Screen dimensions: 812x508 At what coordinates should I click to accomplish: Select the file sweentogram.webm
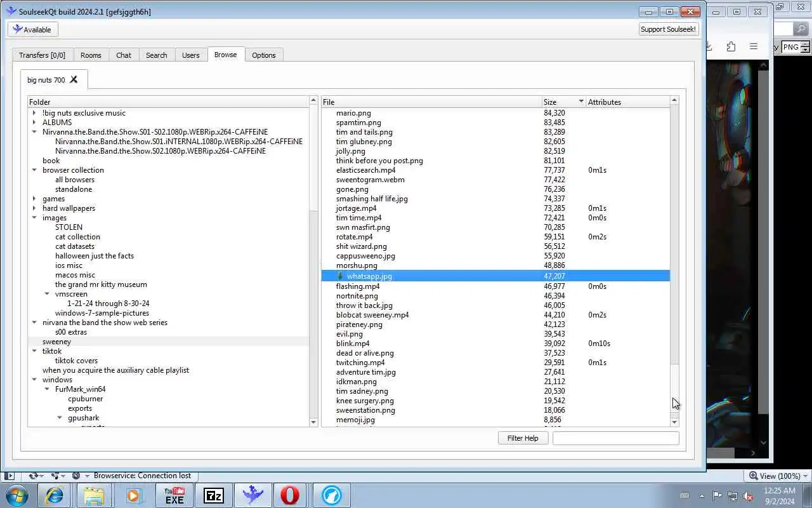(370, 180)
